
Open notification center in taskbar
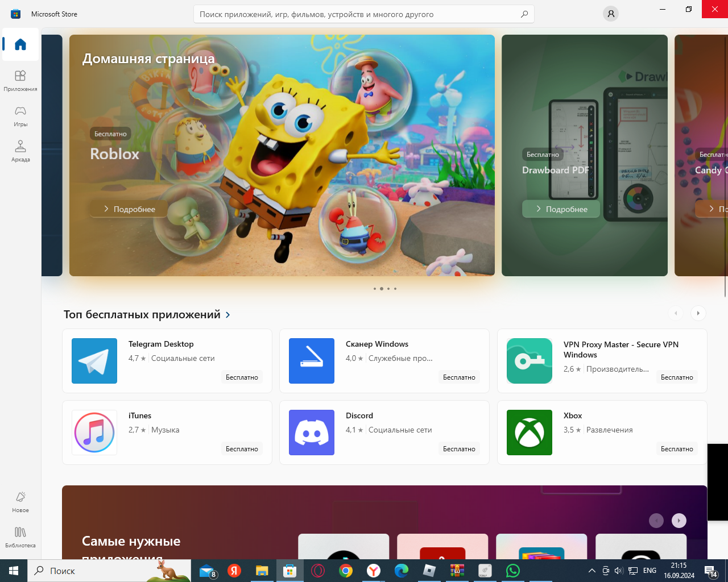pyautogui.click(x=711, y=571)
